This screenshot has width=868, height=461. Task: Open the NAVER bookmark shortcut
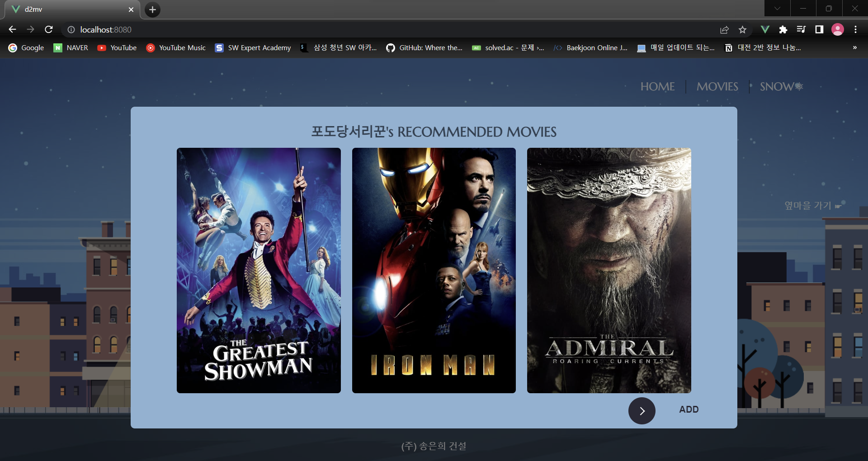point(71,47)
